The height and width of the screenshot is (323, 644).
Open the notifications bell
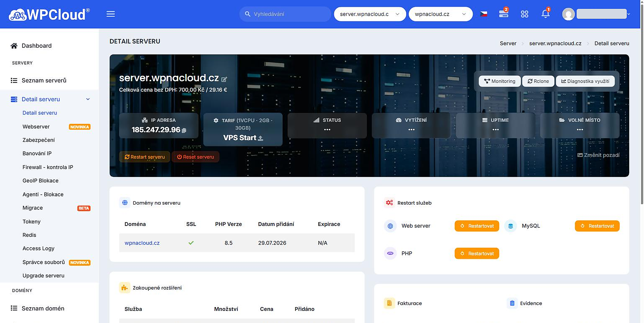click(545, 13)
